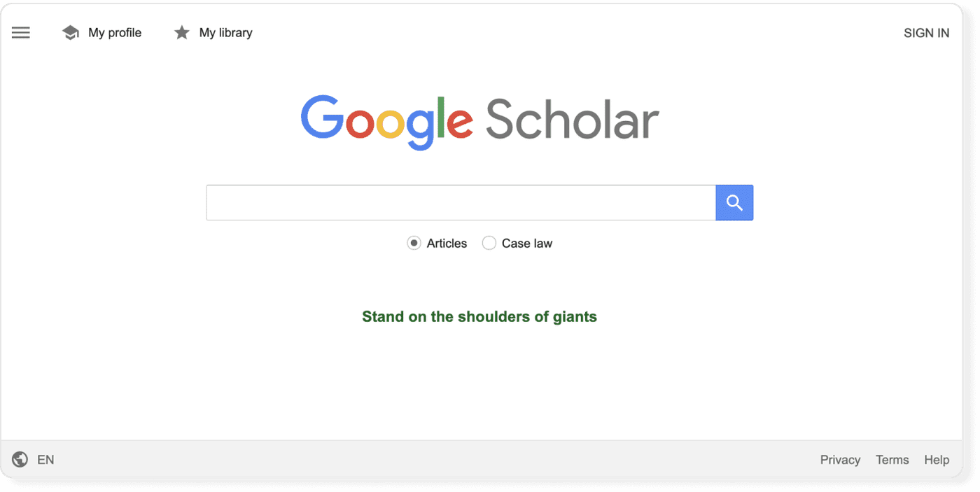Screen dimensions: 980x492
Task: Click the Google Scholar logo
Action: coord(479,121)
